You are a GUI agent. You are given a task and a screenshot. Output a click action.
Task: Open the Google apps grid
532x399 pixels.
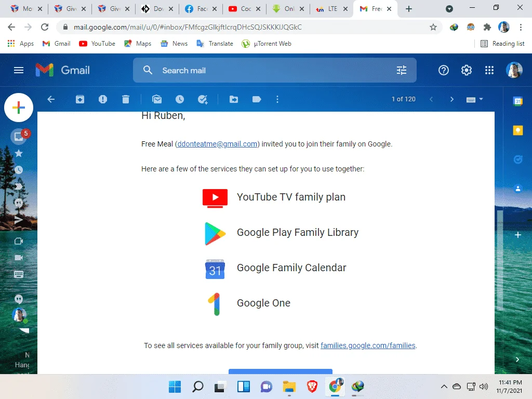pos(489,70)
